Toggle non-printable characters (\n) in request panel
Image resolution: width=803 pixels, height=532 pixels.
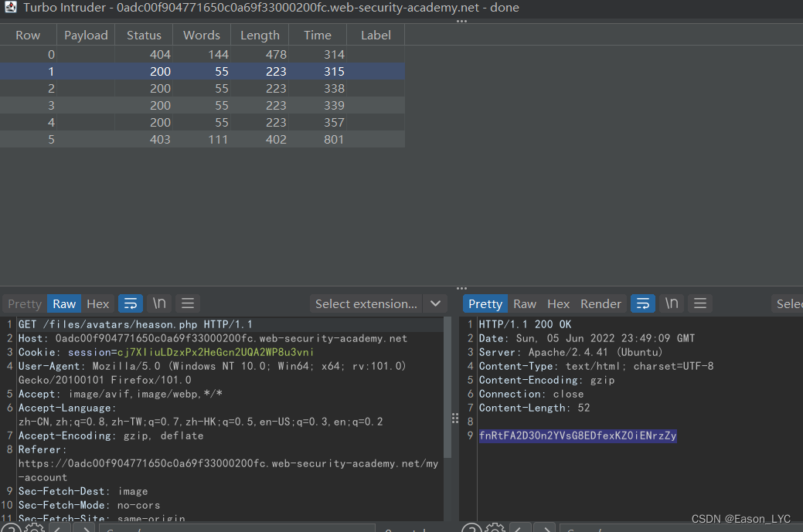pyautogui.click(x=159, y=303)
